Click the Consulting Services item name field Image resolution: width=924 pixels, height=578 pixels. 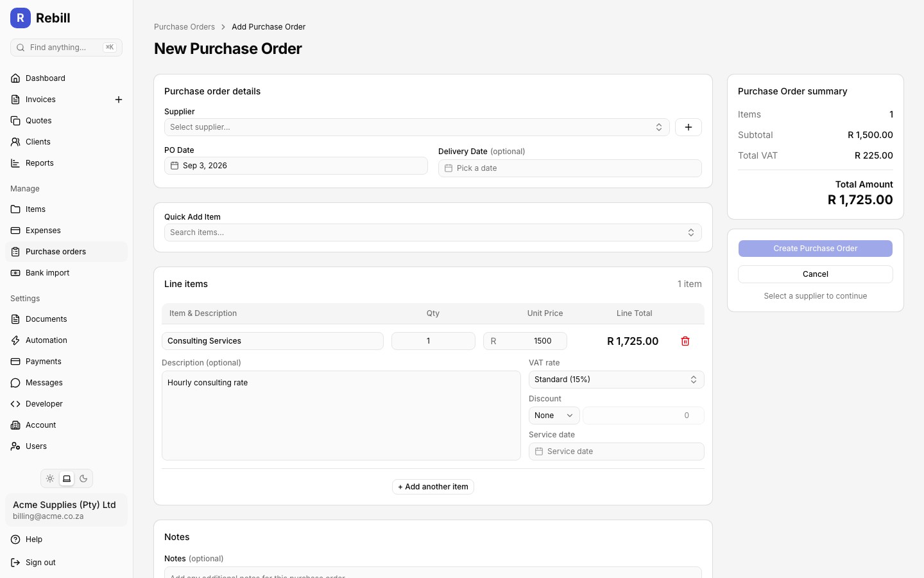[x=273, y=341]
